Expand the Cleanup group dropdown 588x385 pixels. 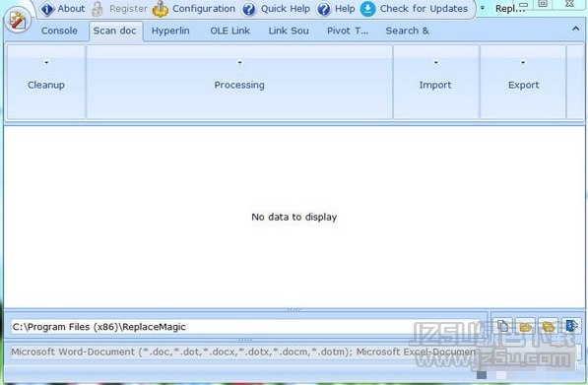[46, 63]
